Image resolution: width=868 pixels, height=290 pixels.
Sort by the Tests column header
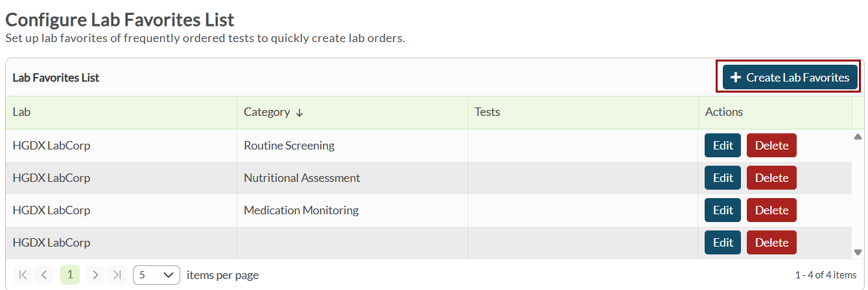point(487,112)
